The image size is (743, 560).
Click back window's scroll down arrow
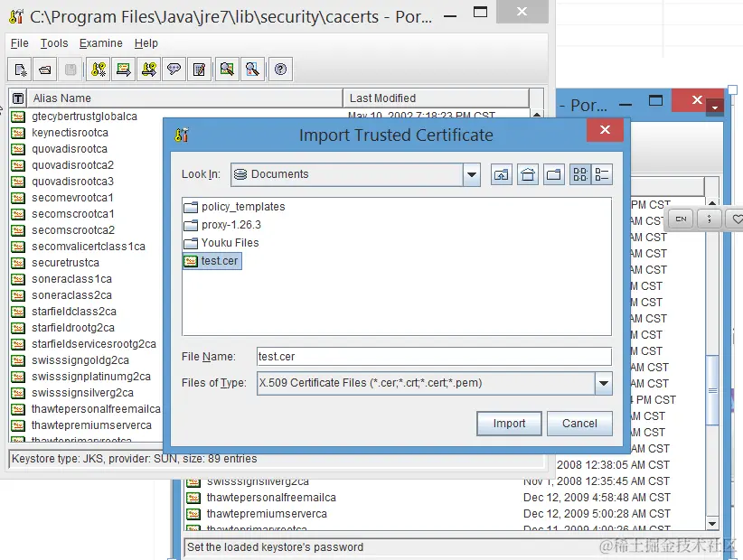pos(711,524)
